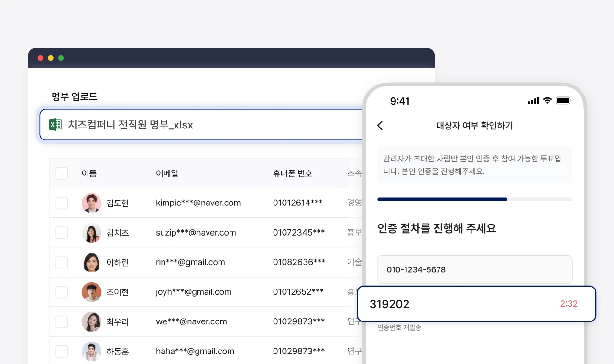Click the progress bar on the verification screen
614x364 pixels.
[474, 199]
